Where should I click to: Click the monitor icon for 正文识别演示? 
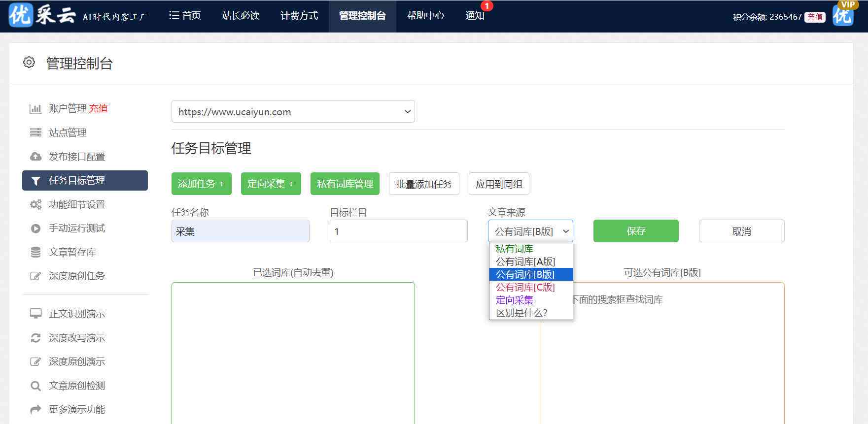click(35, 314)
